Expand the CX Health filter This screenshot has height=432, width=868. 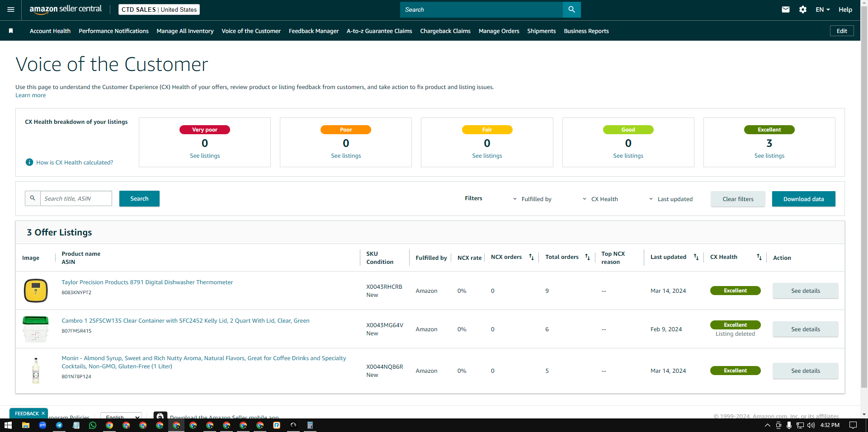600,199
